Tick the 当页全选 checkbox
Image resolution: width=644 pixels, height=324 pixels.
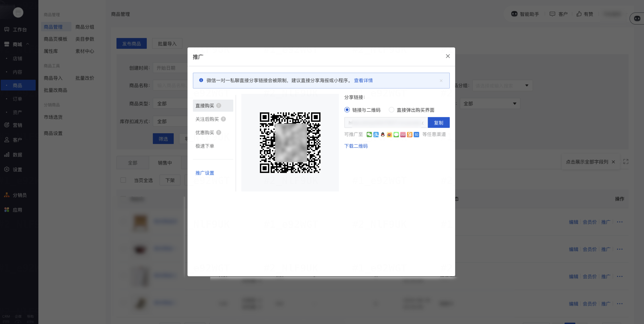pos(123,180)
